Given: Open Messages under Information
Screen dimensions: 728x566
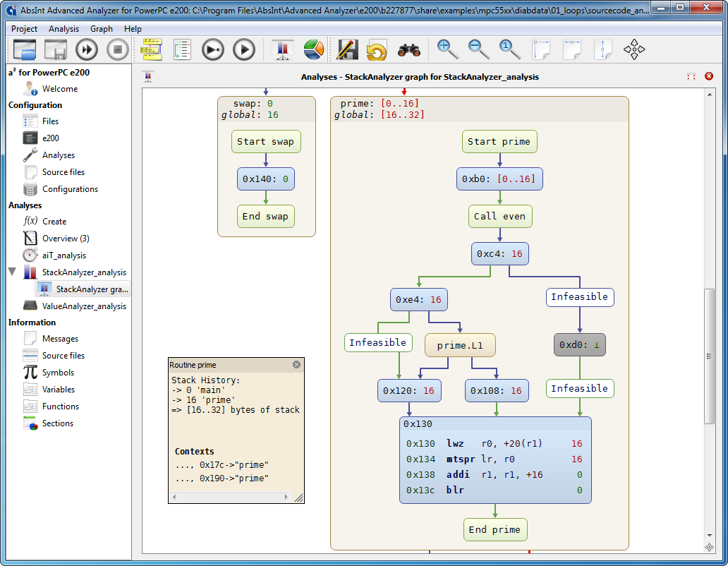Looking at the screenshot, I should coord(61,339).
